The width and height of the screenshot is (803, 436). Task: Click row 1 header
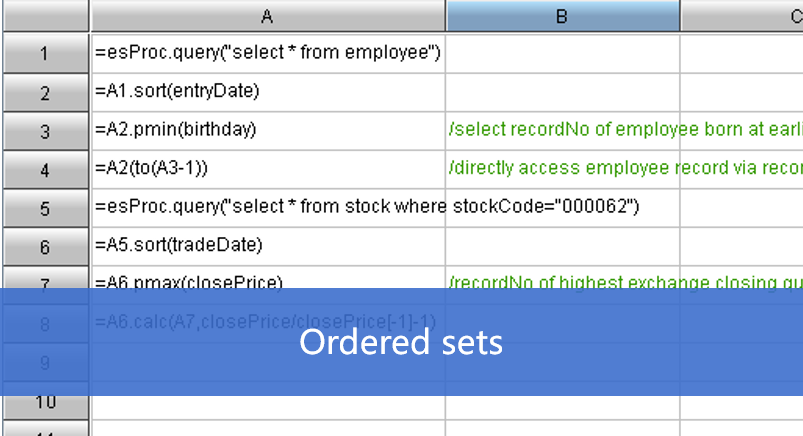click(46, 53)
